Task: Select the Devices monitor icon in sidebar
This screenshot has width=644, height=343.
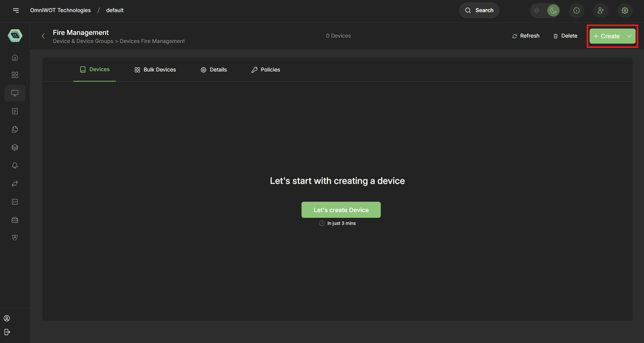Action: 15,93
